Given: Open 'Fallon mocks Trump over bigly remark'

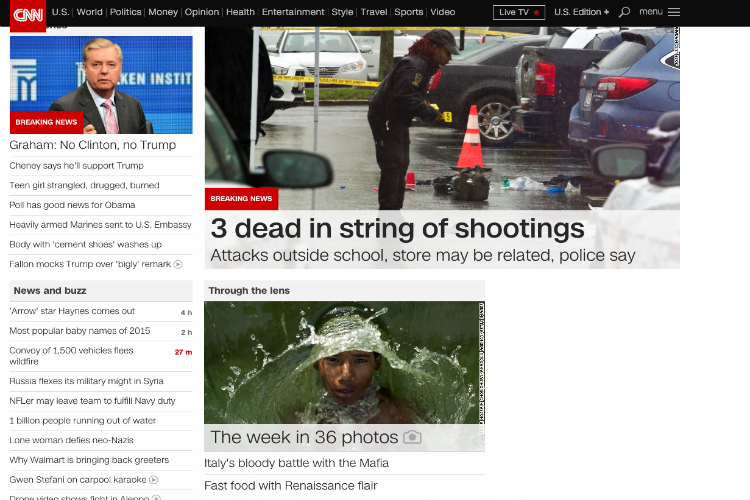Looking at the screenshot, I should pos(90,264).
